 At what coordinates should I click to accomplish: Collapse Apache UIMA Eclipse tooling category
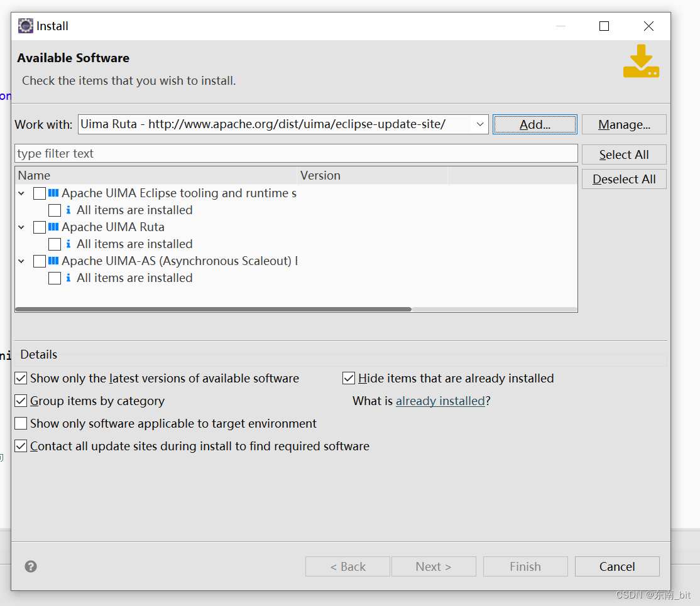21,193
